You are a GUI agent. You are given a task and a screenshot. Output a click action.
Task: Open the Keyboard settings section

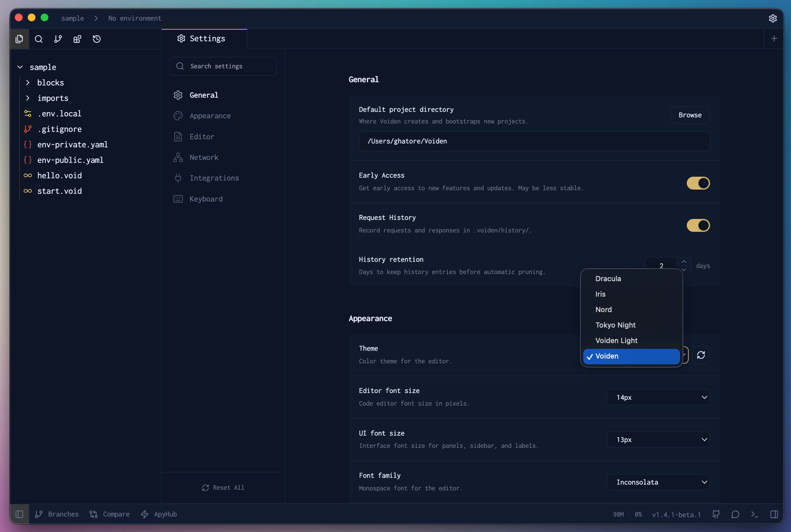point(206,199)
